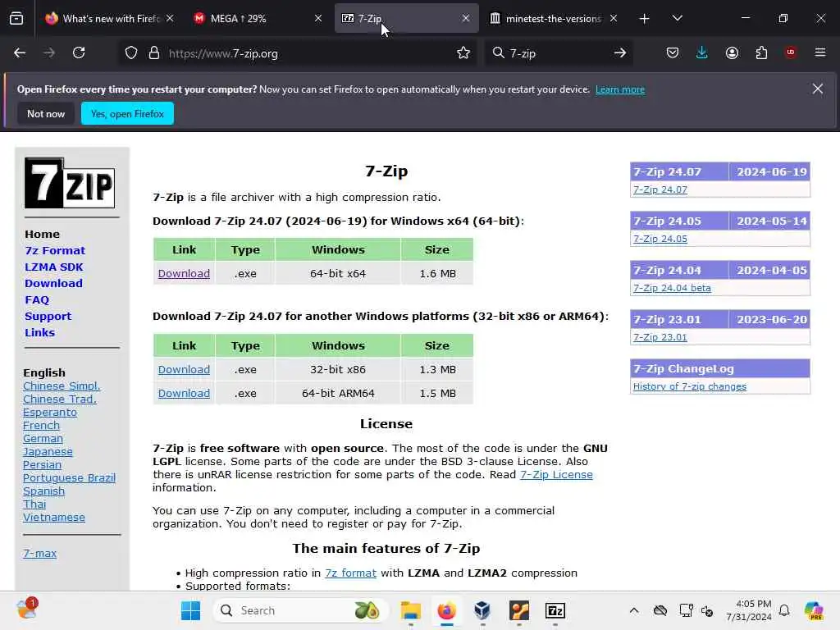Open the Links sidebar page

[x=39, y=332]
